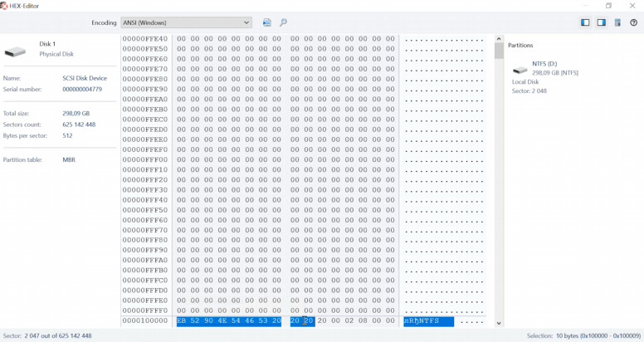Click the scrollbar down arrow
This screenshot has height=342, width=644.
coord(499,324)
